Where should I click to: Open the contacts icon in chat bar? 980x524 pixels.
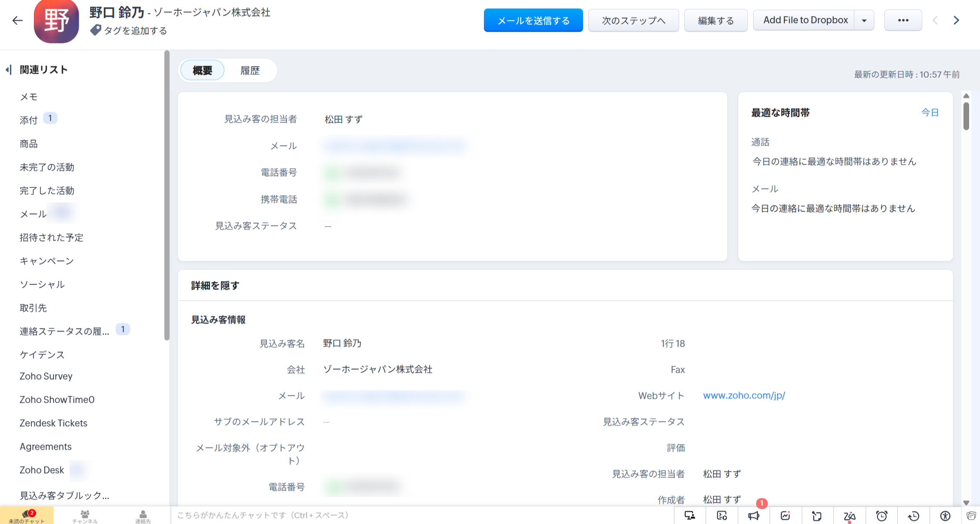[143, 515]
